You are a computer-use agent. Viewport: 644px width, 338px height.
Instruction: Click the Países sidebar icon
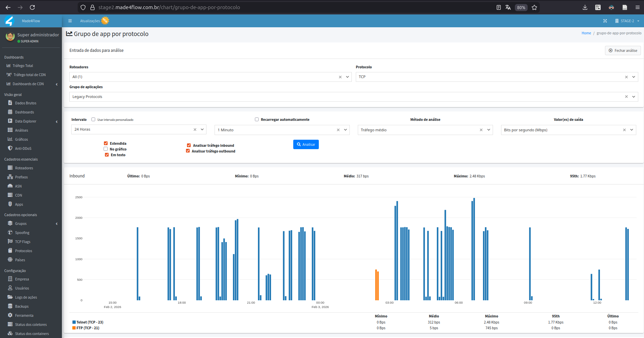pyautogui.click(x=10, y=260)
